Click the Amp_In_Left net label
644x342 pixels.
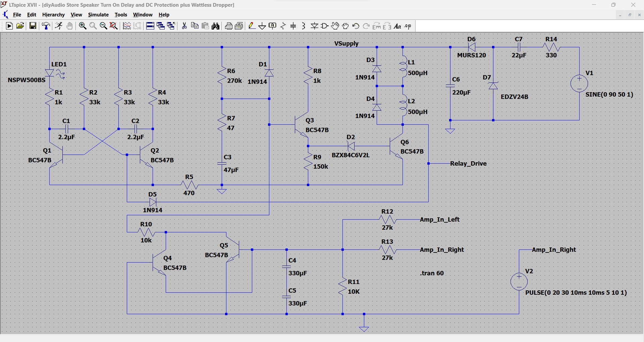(x=440, y=220)
